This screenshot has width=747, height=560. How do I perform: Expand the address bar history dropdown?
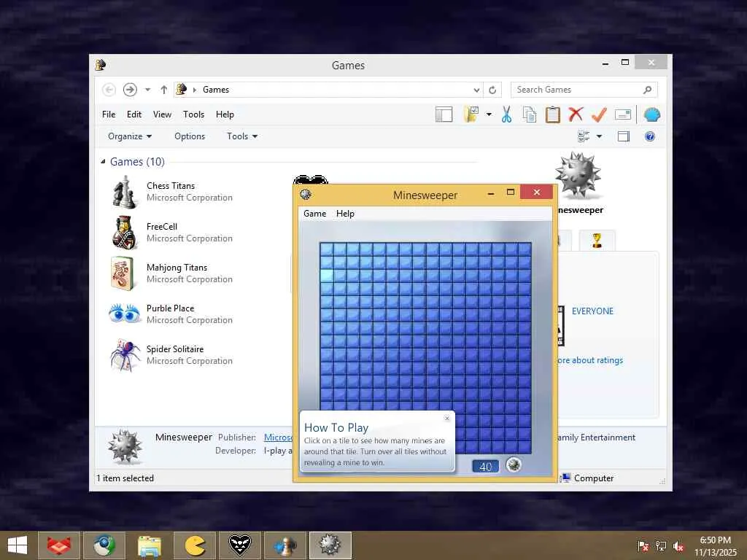[476, 90]
